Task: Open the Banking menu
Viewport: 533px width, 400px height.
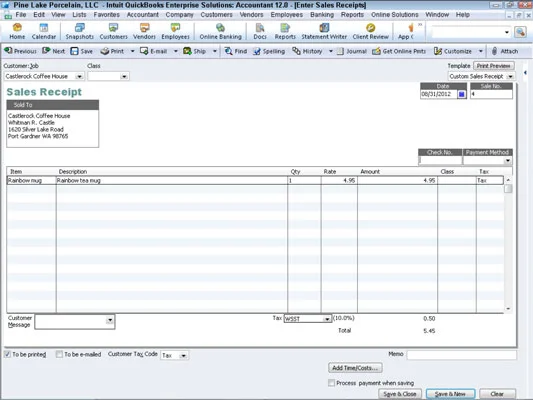Action: pos(322,15)
